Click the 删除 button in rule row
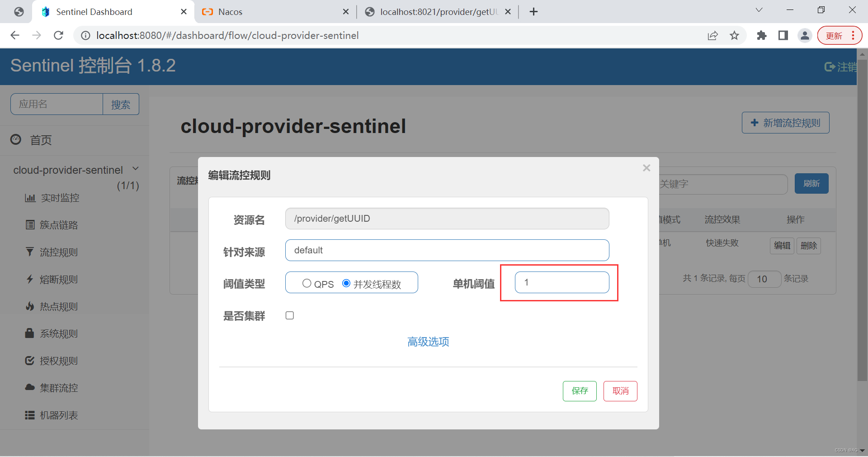The image size is (868, 457). (809, 246)
